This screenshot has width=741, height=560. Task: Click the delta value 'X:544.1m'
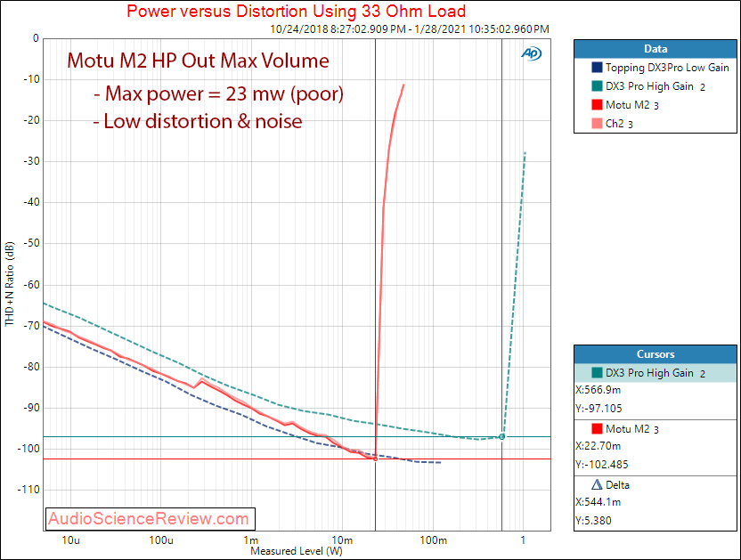598,502
